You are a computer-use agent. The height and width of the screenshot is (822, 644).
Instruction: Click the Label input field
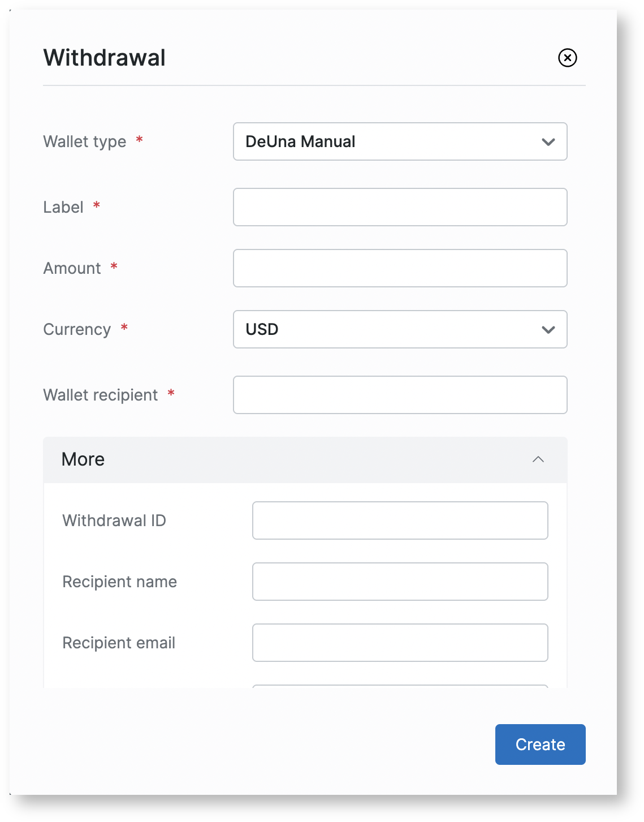click(400, 207)
